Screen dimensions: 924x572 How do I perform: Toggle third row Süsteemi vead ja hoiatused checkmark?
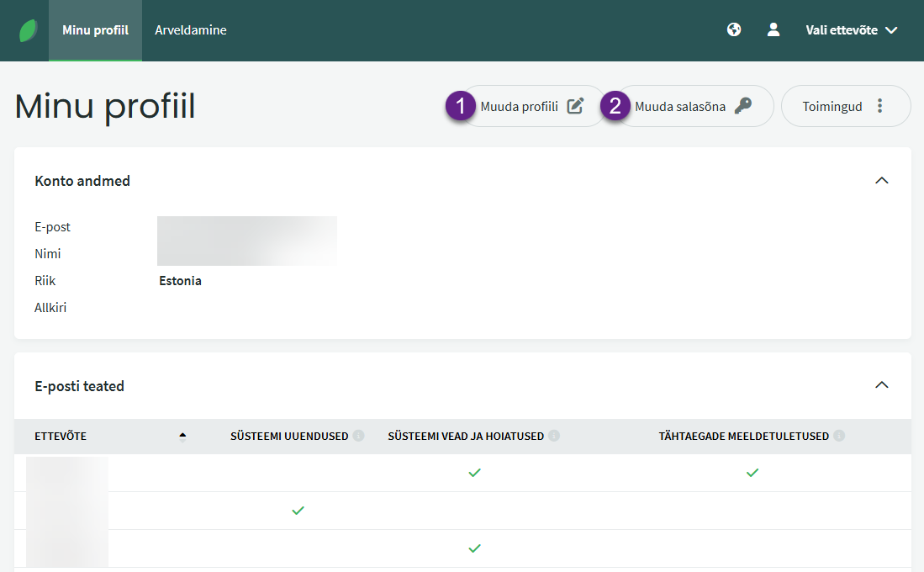[x=474, y=548]
